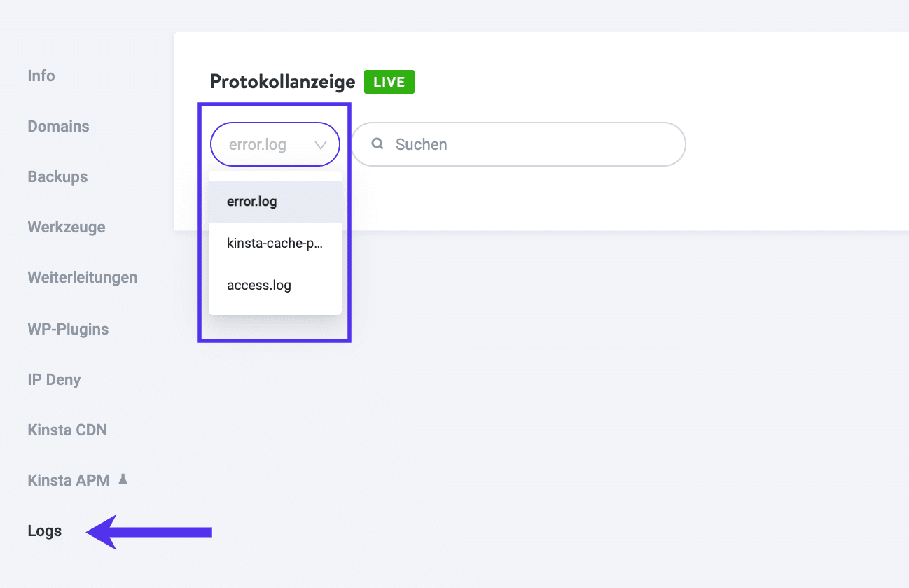Click inside the Suchen search field
Image resolution: width=909 pixels, height=588 pixels.
coord(518,144)
